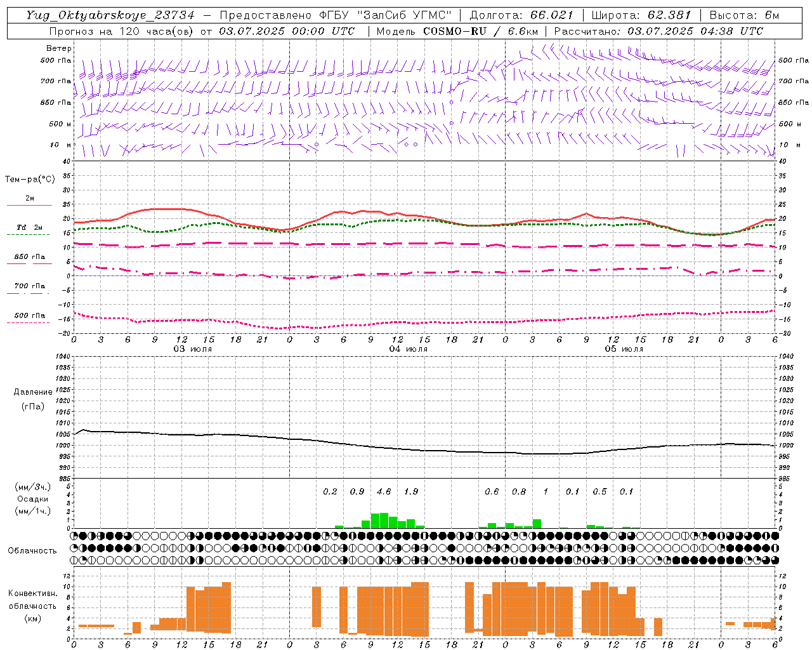Click the precipitation total value 0.2
The image size is (812, 650).
(x=330, y=492)
